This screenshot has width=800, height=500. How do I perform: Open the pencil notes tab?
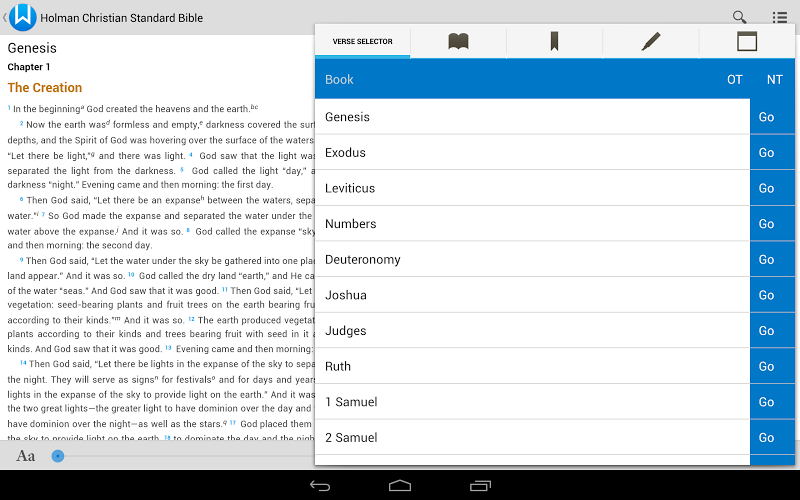651,41
